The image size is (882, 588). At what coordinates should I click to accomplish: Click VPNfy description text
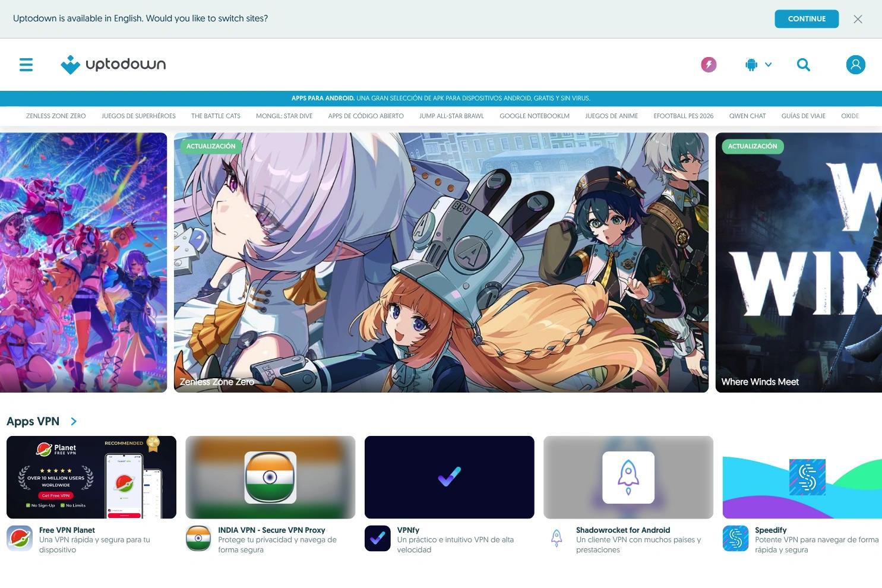456,545
